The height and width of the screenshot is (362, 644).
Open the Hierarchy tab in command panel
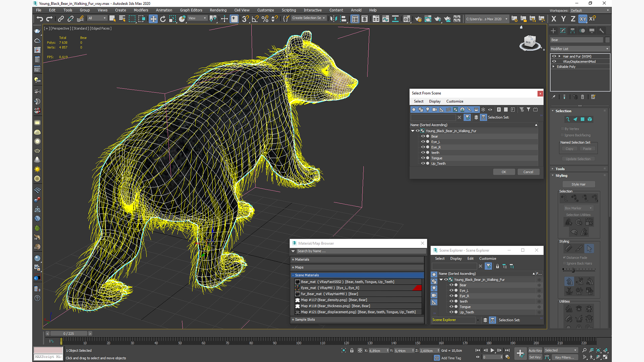573,31
